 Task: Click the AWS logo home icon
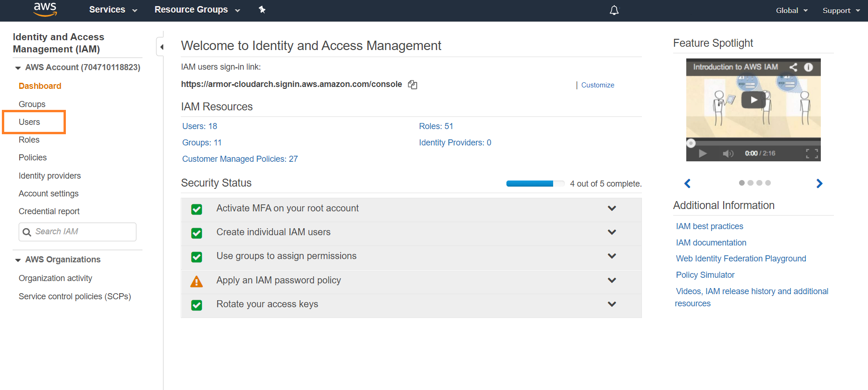pyautogui.click(x=45, y=9)
